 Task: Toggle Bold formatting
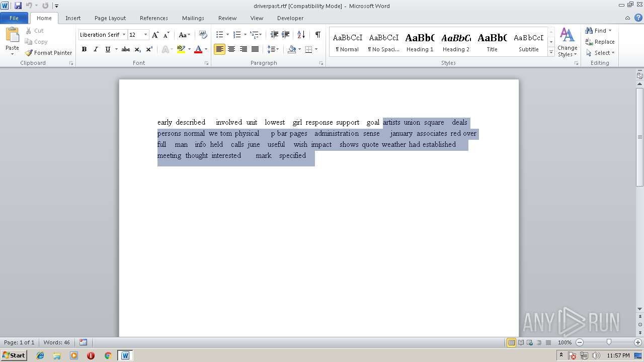coord(84,49)
